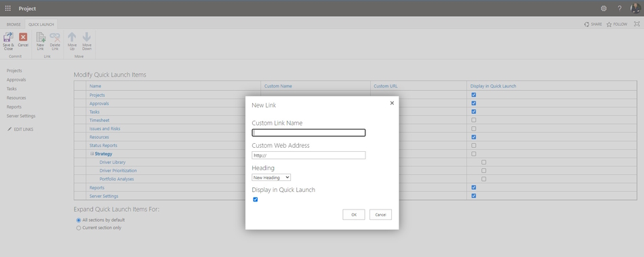Click the Project title in top bar

[x=27, y=8]
